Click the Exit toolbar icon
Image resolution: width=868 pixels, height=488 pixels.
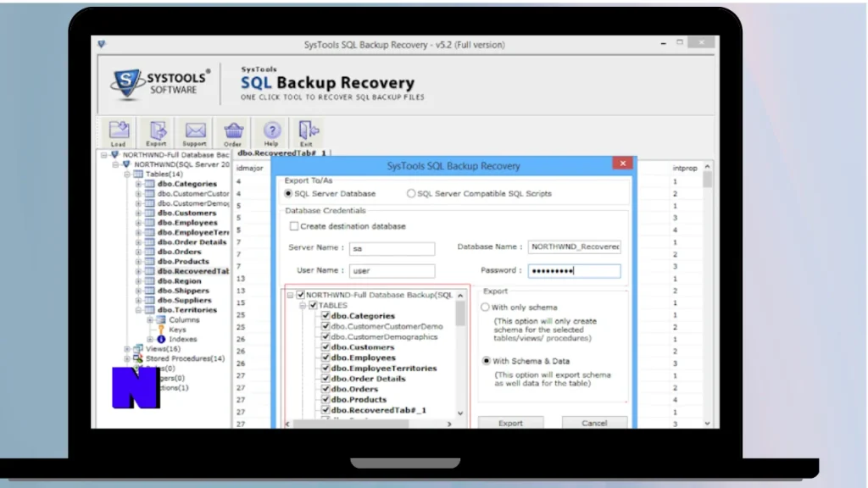pos(308,133)
